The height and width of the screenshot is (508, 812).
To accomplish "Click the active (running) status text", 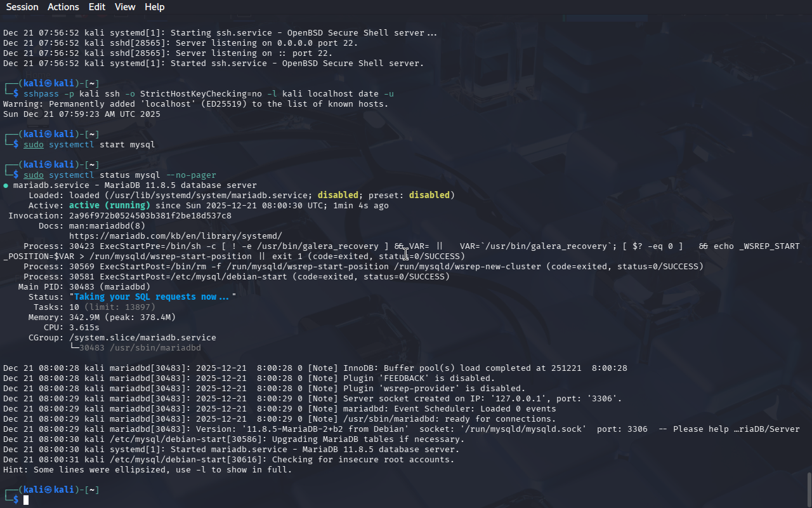I will coord(110,206).
